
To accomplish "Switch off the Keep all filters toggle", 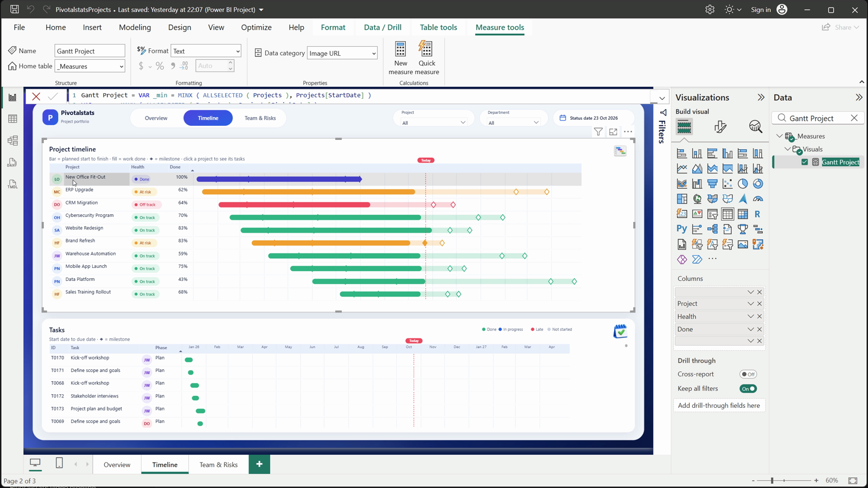I will [x=748, y=389].
